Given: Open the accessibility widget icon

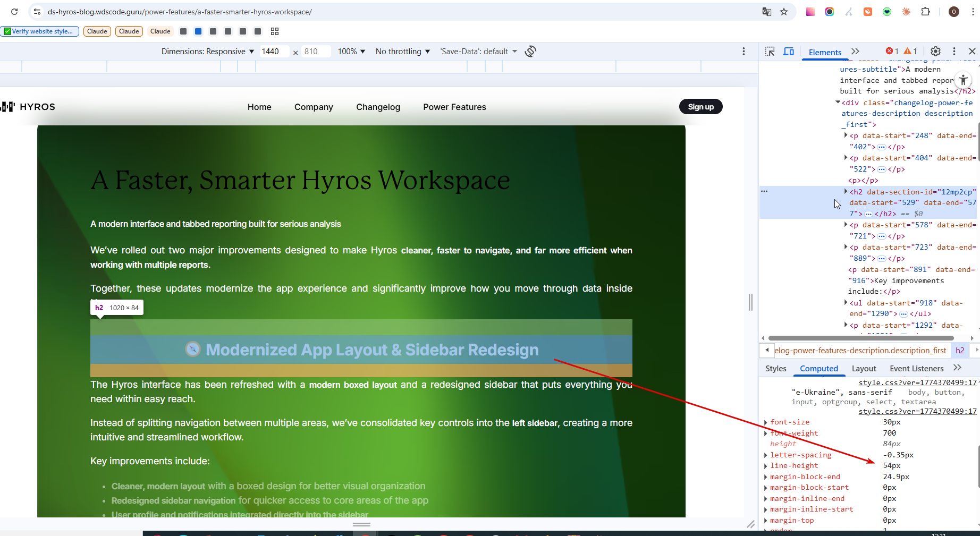Looking at the screenshot, I should (963, 80).
